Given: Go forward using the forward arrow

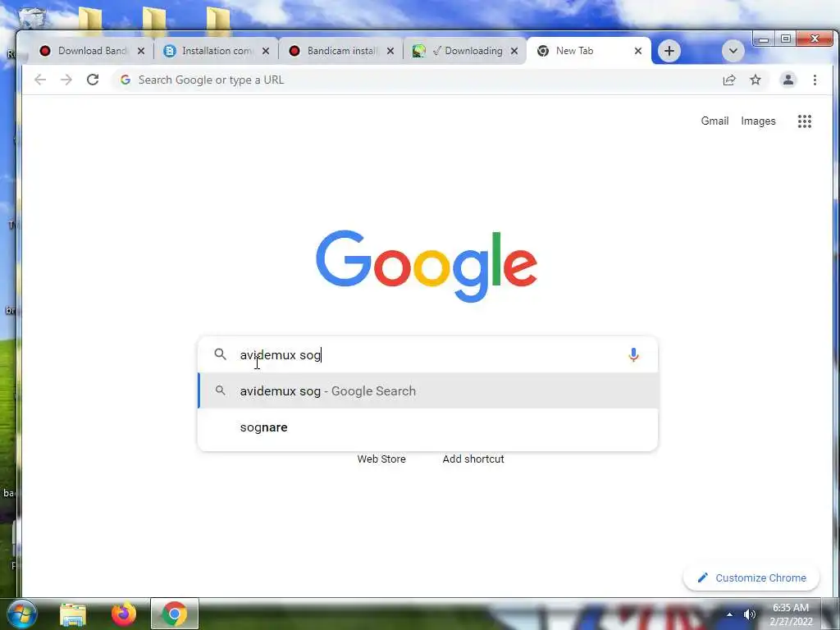Looking at the screenshot, I should tap(66, 80).
